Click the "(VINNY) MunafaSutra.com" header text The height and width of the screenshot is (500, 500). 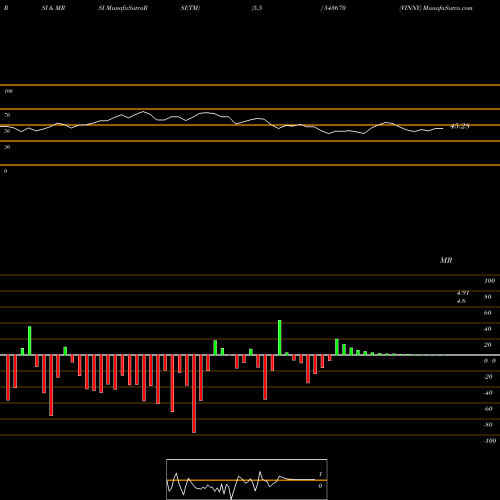point(436,8)
